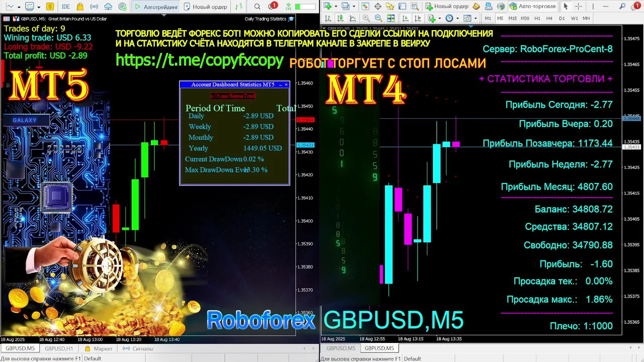Open MT5 chart type icon
The image size is (644, 362).
coord(10,7)
